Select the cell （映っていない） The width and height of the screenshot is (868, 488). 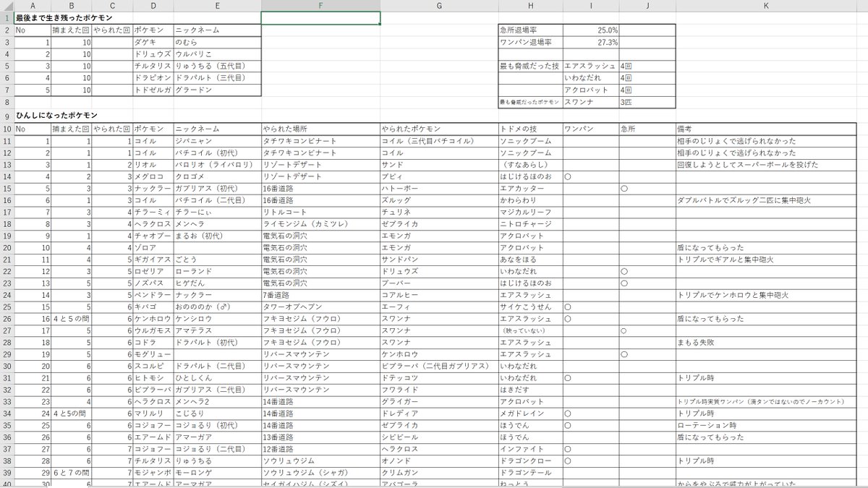point(530,330)
